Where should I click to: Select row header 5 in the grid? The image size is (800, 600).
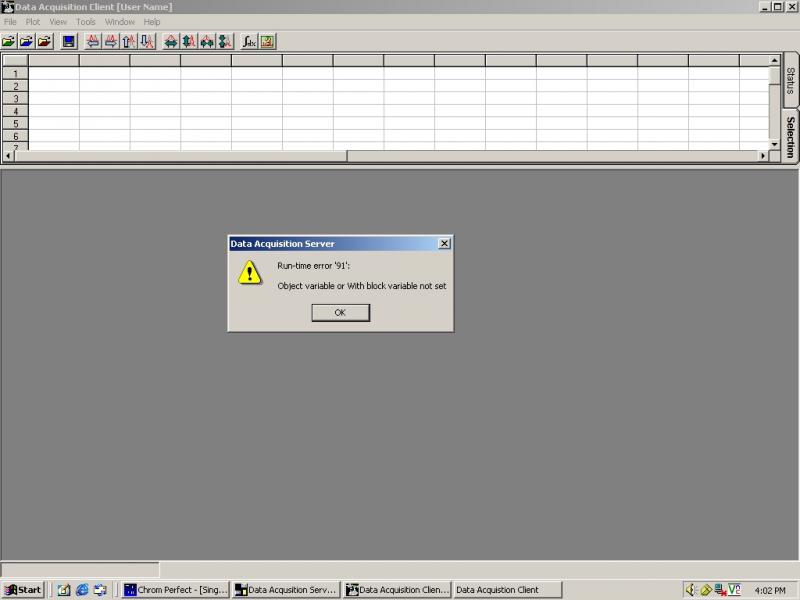click(15, 123)
